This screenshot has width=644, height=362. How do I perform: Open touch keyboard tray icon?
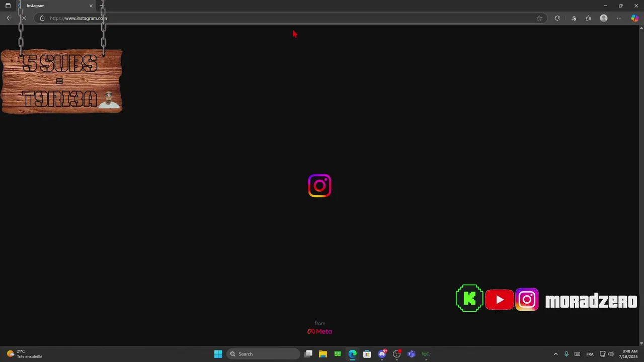point(577,354)
